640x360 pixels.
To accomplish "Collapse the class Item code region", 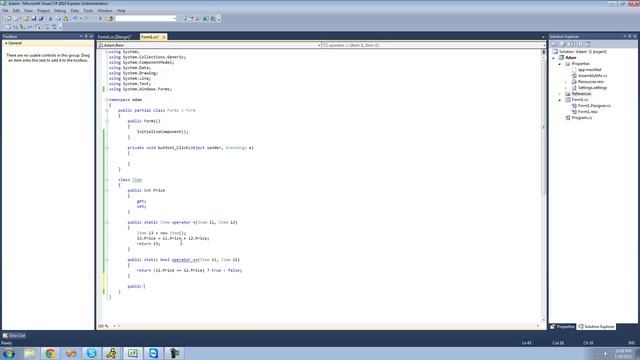I will tap(107, 180).
